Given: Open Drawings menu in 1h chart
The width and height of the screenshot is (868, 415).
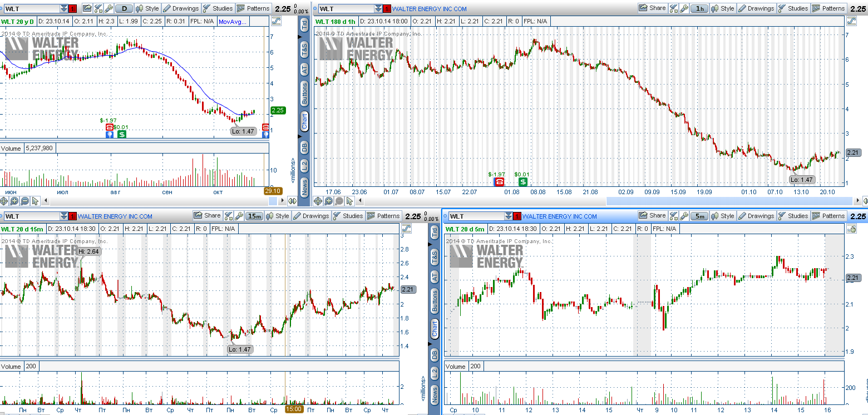Looking at the screenshot, I should (756, 8).
